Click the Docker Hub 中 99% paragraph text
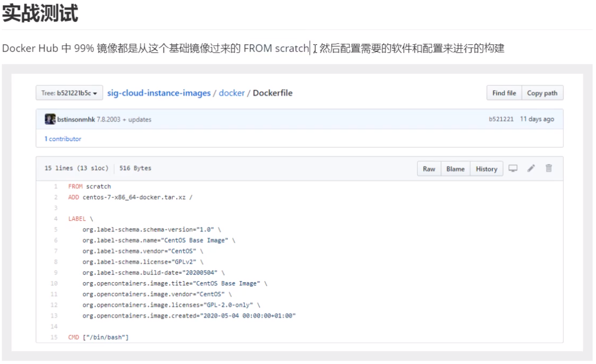This screenshot has height=364, width=596. pos(253,49)
